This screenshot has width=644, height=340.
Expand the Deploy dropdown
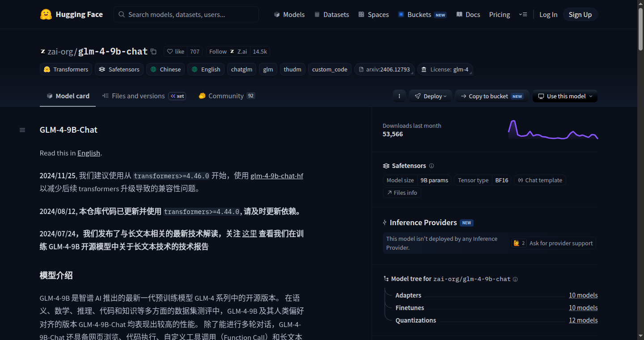point(430,96)
